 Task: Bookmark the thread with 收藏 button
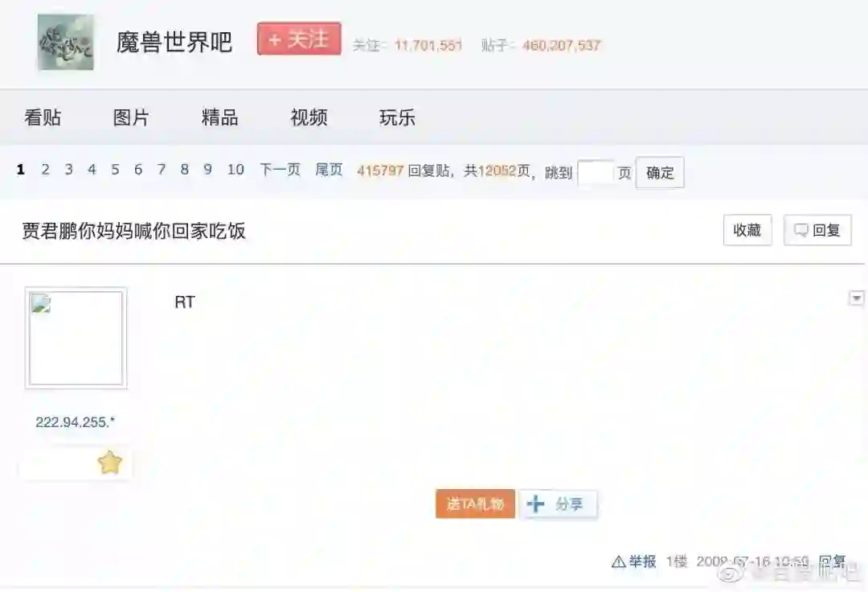point(747,230)
